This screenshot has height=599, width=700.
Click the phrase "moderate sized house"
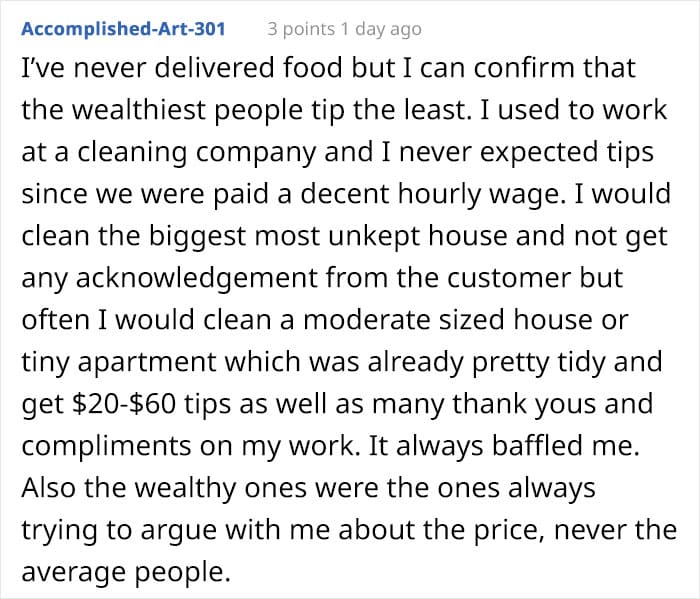448,320
